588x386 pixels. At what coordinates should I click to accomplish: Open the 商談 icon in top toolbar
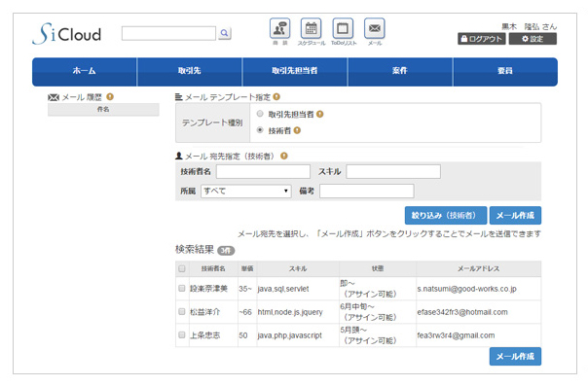pos(279,28)
